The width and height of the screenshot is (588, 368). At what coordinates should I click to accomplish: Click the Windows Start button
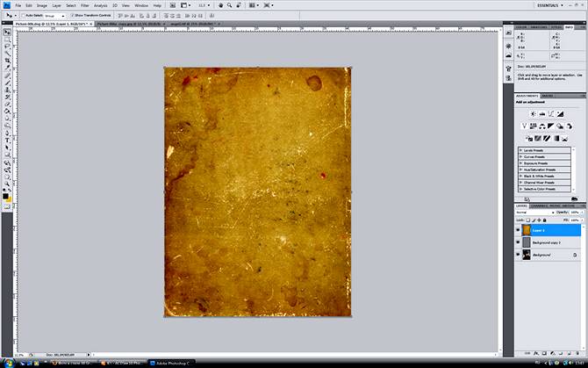[x=8, y=363]
